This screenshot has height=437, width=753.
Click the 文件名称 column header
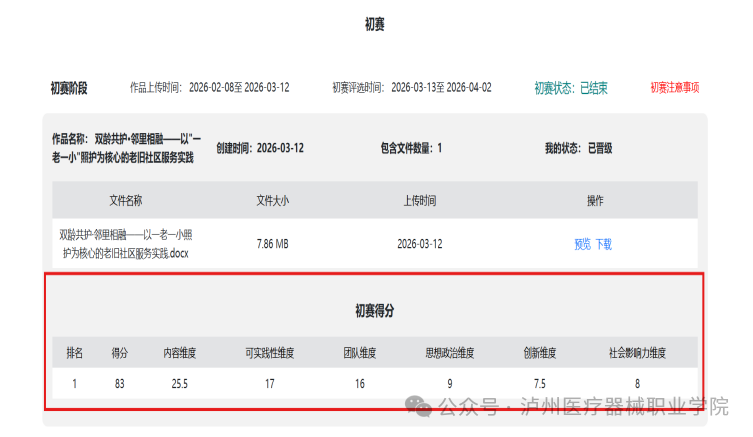pos(125,200)
